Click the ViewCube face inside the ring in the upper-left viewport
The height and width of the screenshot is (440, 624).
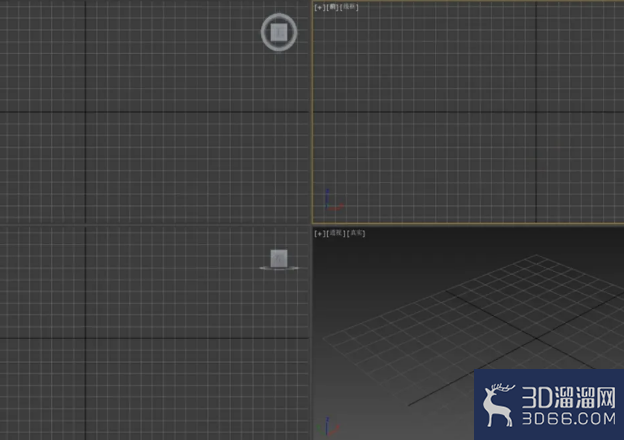pyautogui.click(x=279, y=32)
